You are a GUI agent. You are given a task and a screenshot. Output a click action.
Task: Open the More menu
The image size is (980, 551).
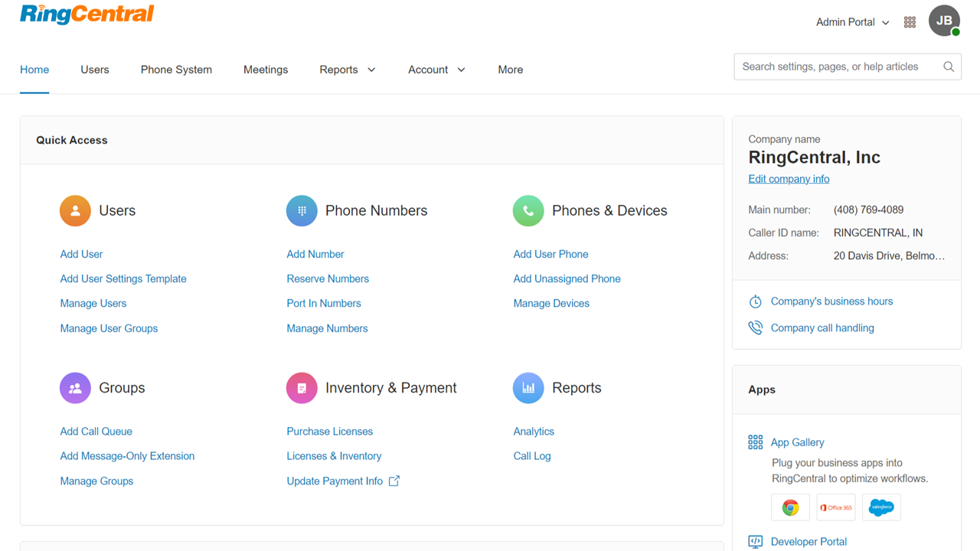coord(511,70)
